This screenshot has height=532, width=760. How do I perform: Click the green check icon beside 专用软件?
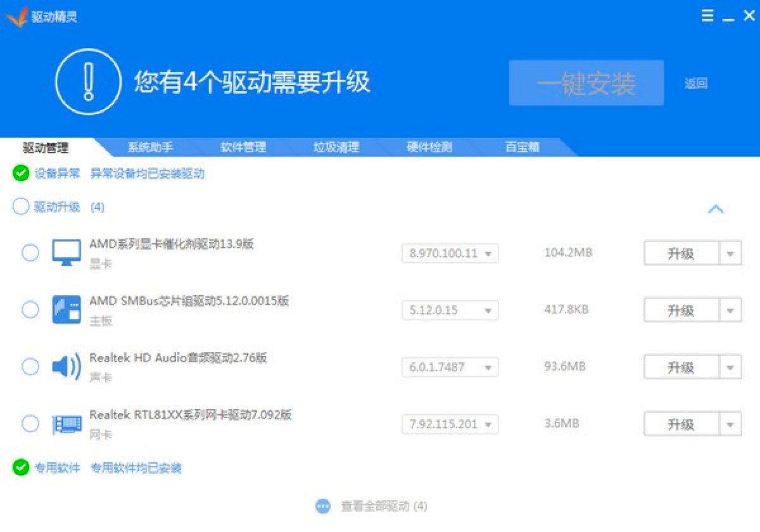coord(21,468)
